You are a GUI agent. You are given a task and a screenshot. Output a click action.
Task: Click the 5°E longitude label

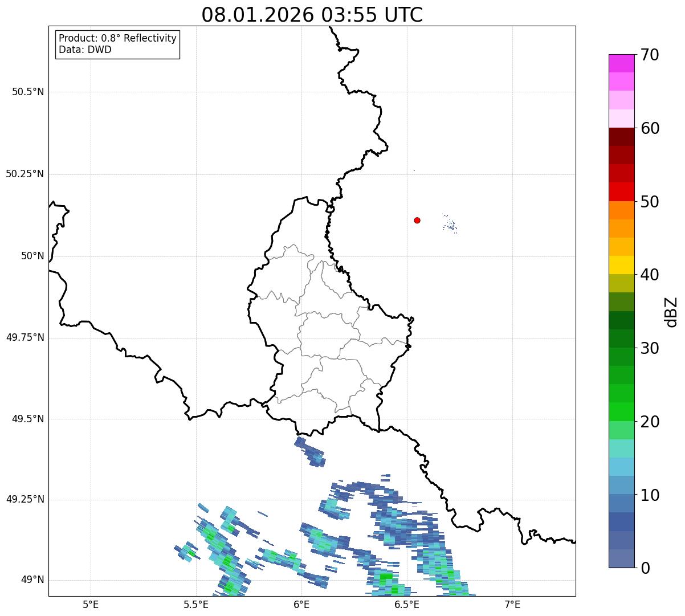[91, 604]
